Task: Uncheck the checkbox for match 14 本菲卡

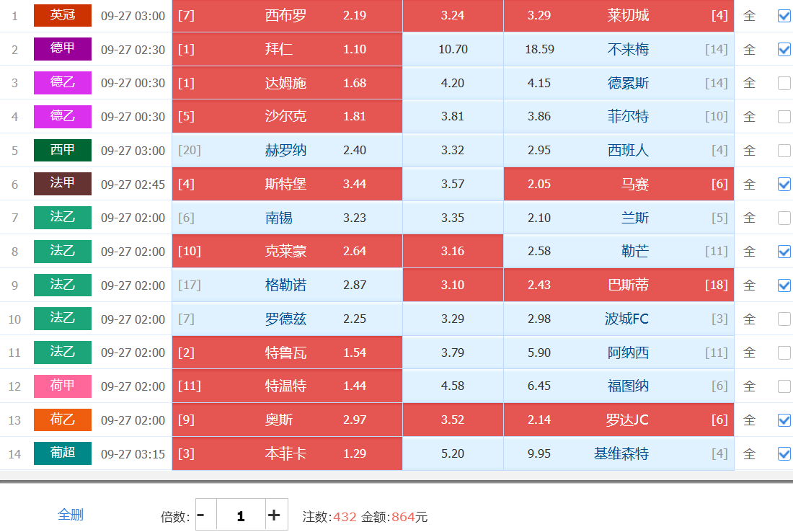Action: pyautogui.click(x=784, y=453)
